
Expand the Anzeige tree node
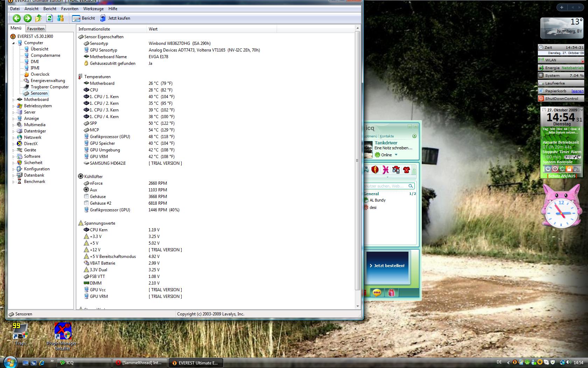point(14,119)
